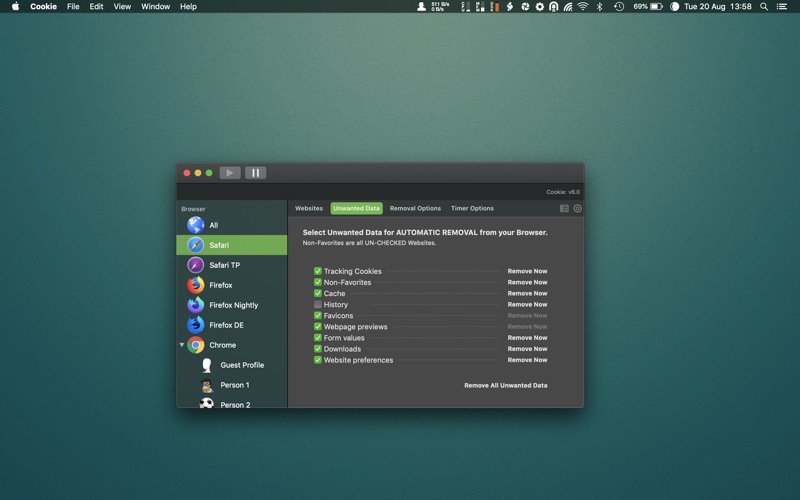Screen dimensions: 800x500
Task: Click the list view icon beside the gear
Action: click(x=564, y=209)
